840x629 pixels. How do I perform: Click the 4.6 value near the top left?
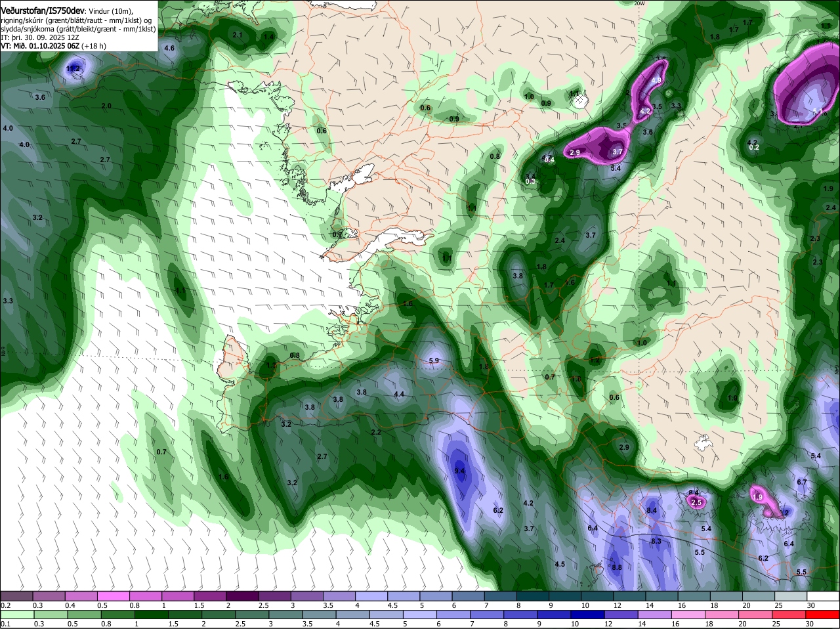pyautogui.click(x=169, y=48)
